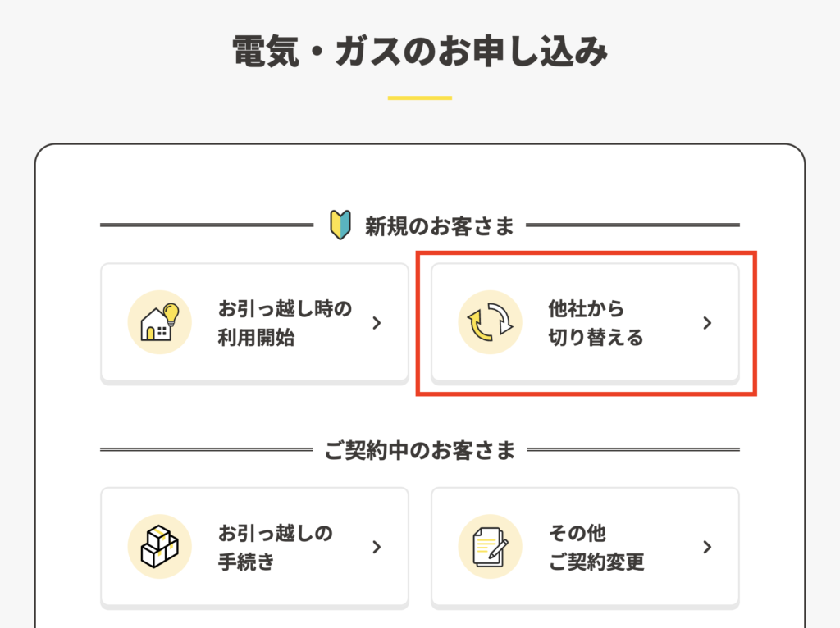Screen dimensions: 840x628
Task: Click the stacked moving boxes icon
Action: [159, 546]
